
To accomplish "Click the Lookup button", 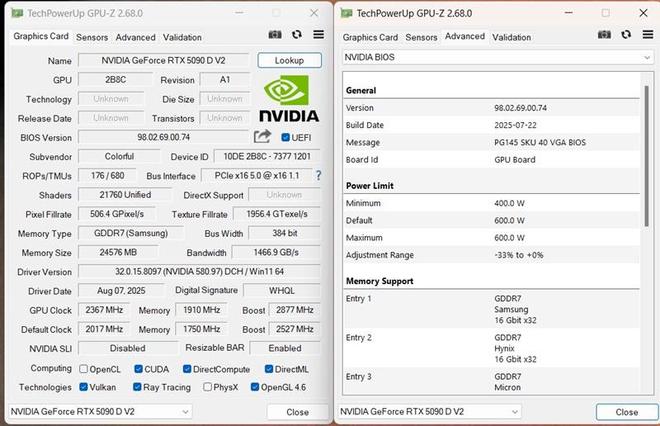I will [x=289, y=61].
